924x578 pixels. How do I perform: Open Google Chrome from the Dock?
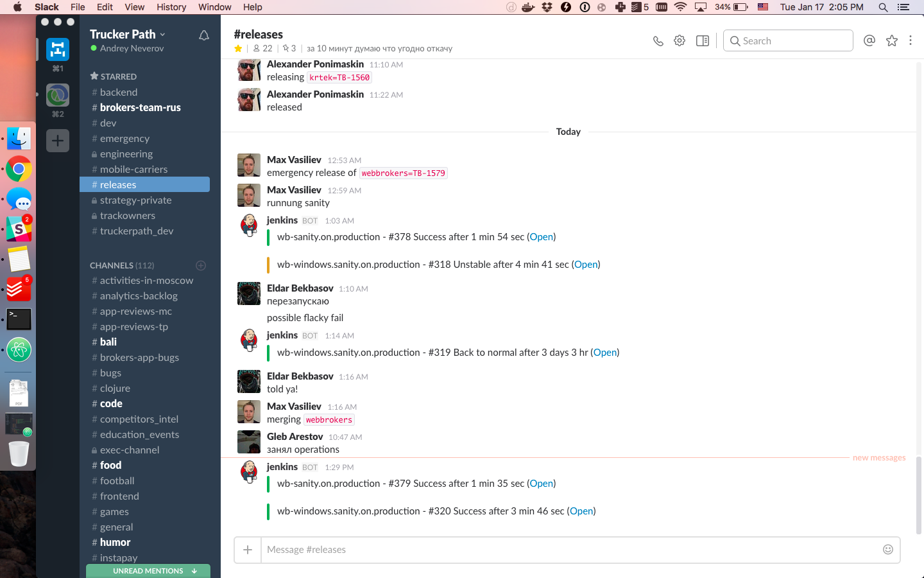click(x=19, y=170)
